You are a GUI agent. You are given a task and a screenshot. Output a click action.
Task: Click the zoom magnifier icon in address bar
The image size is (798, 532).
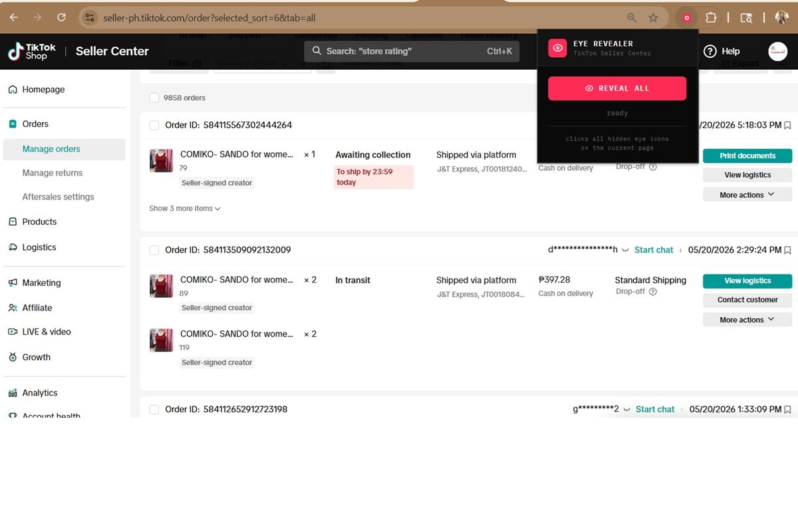632,18
